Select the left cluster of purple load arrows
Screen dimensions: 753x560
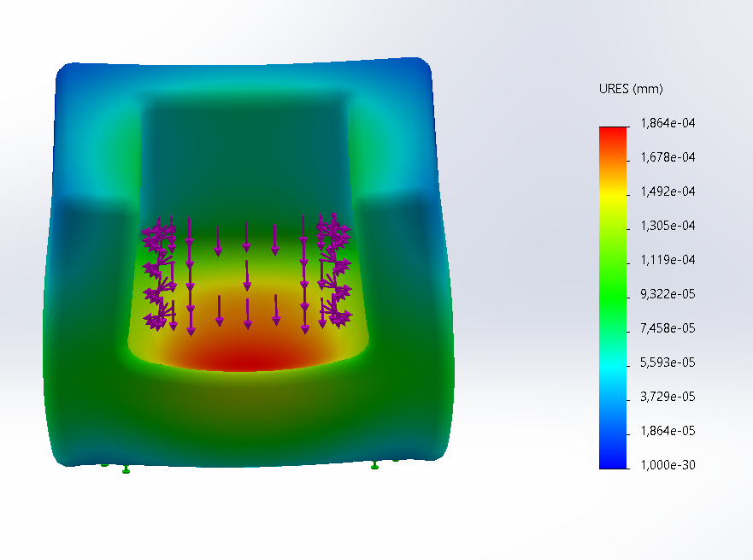click(x=156, y=274)
